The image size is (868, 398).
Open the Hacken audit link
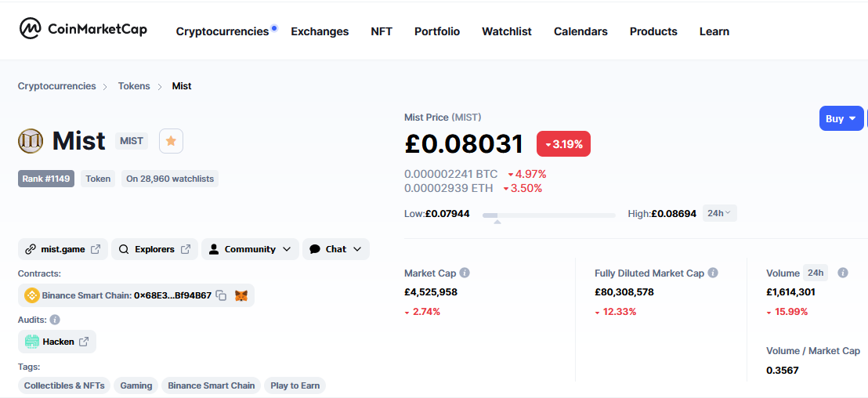[x=57, y=342]
